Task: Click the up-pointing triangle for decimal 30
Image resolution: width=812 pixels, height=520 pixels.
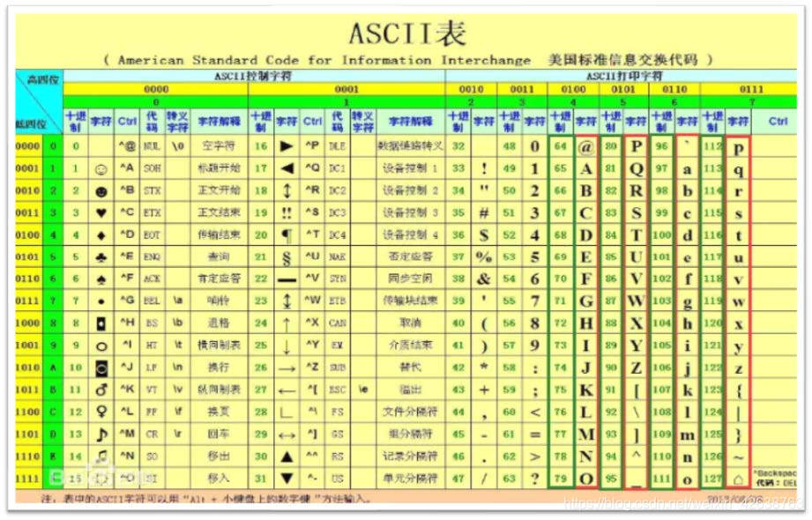Action: tap(287, 457)
